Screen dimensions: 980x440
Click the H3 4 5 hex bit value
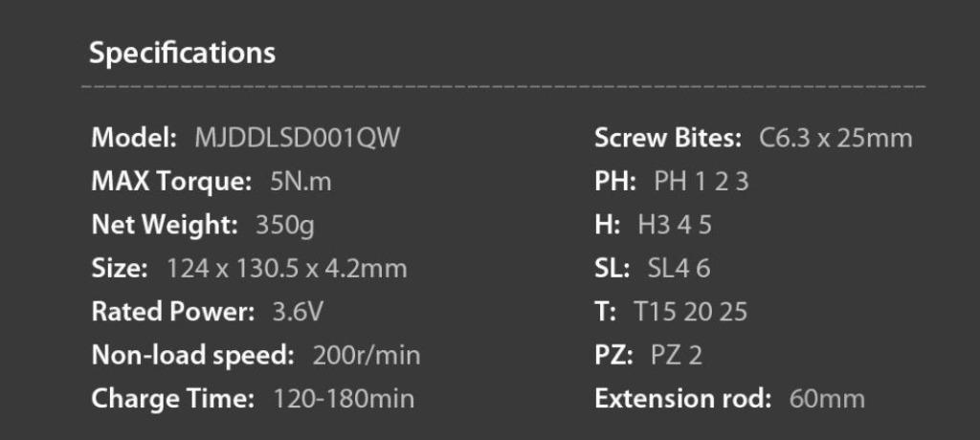pos(674,225)
